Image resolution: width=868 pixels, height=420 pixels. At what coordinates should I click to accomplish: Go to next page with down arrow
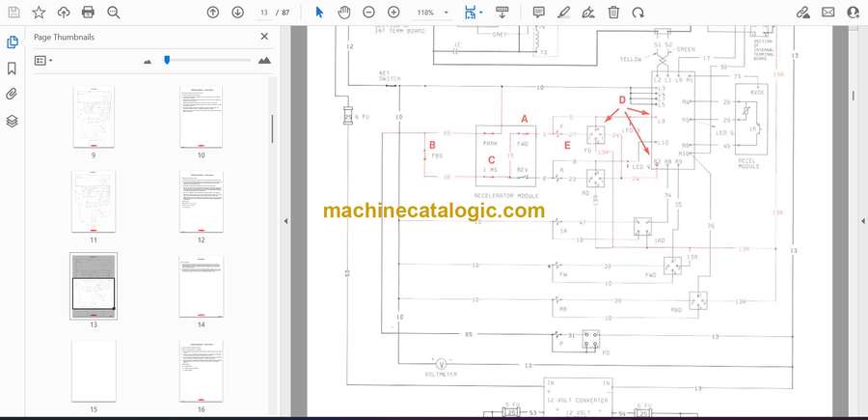[237, 13]
